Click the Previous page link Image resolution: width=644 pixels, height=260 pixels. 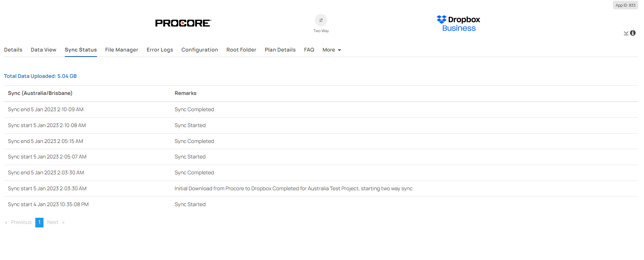18,222
